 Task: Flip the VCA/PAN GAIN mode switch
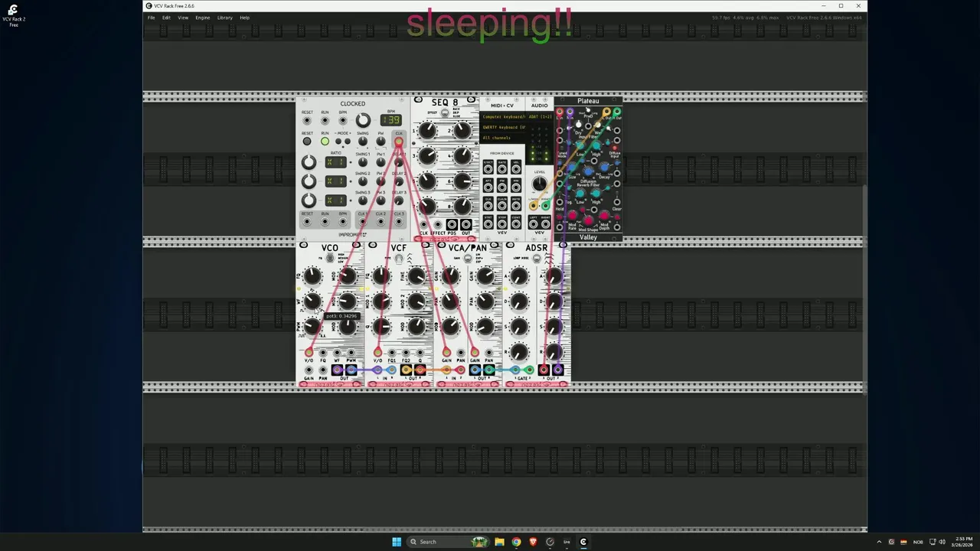pos(468,258)
